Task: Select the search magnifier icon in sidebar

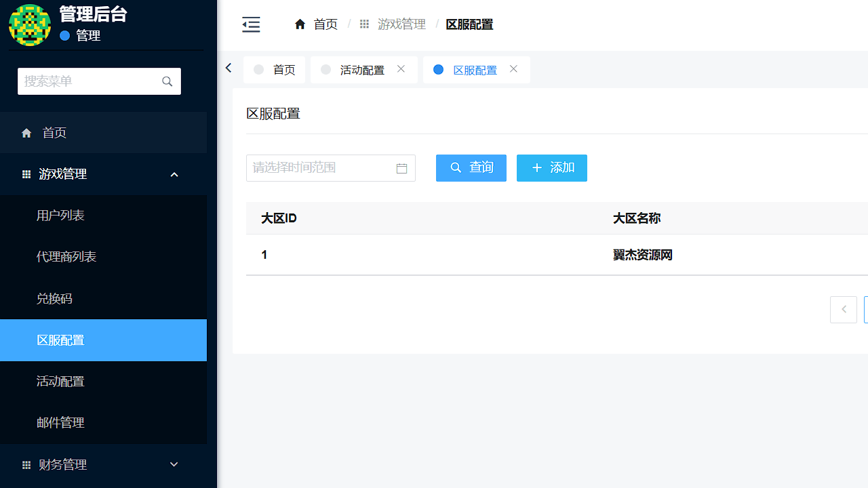Action: click(167, 81)
